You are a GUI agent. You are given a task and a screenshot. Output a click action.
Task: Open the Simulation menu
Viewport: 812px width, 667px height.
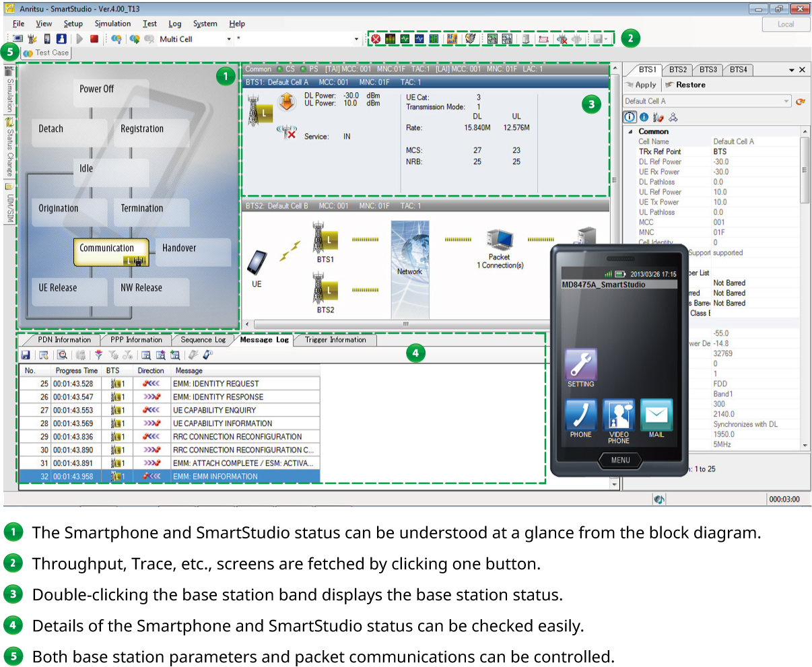click(112, 24)
